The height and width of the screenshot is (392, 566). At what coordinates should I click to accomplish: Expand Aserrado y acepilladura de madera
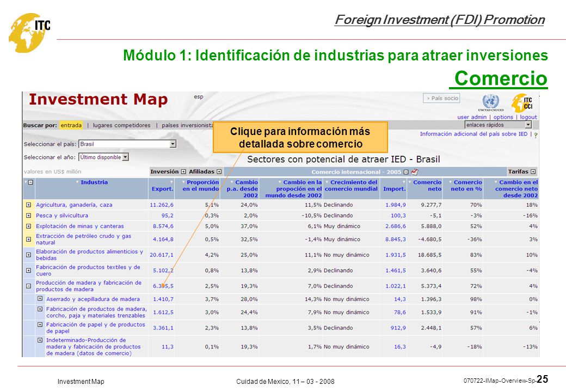[x=40, y=298]
